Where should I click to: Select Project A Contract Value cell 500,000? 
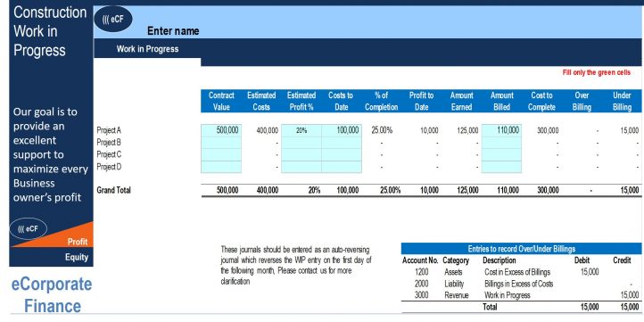pyautogui.click(x=221, y=130)
